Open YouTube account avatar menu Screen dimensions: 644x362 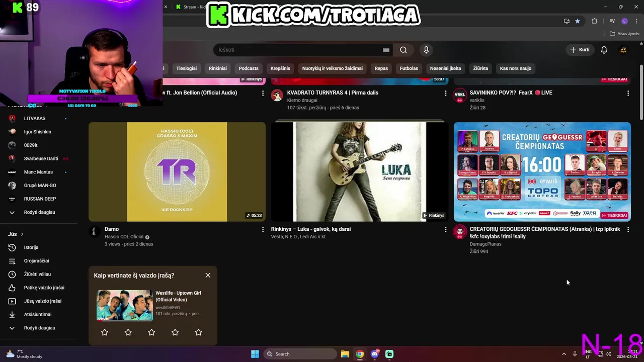pos(623,50)
